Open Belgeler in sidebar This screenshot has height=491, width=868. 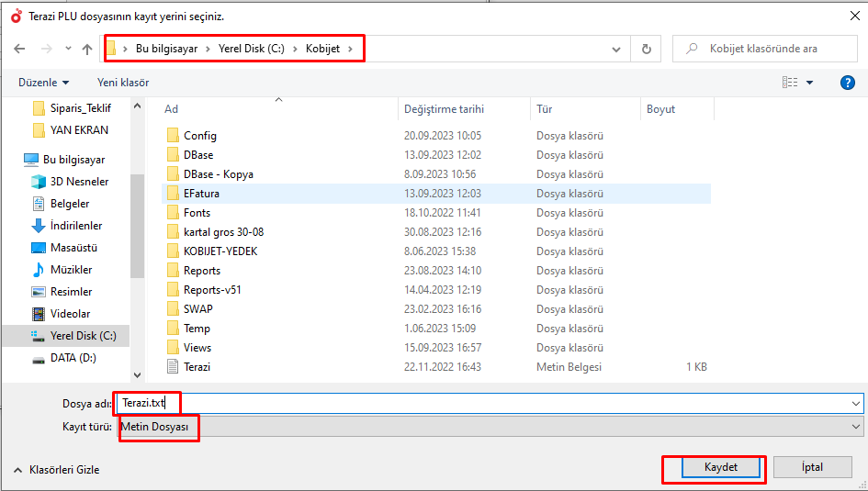coord(61,204)
